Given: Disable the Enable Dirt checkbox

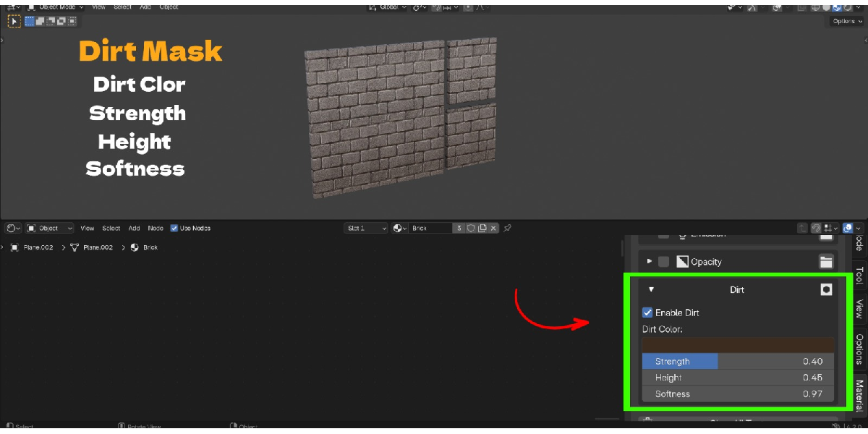Looking at the screenshot, I should 647,312.
